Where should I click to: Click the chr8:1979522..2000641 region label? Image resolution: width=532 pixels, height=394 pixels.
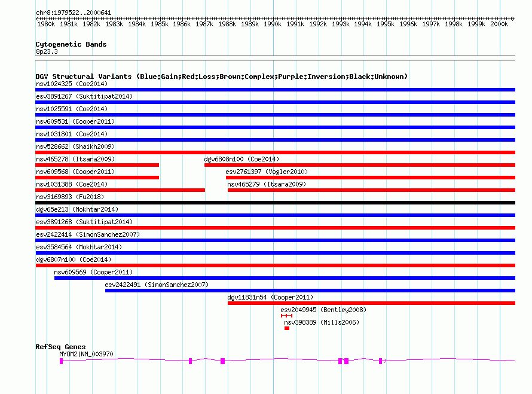pyautogui.click(x=74, y=12)
